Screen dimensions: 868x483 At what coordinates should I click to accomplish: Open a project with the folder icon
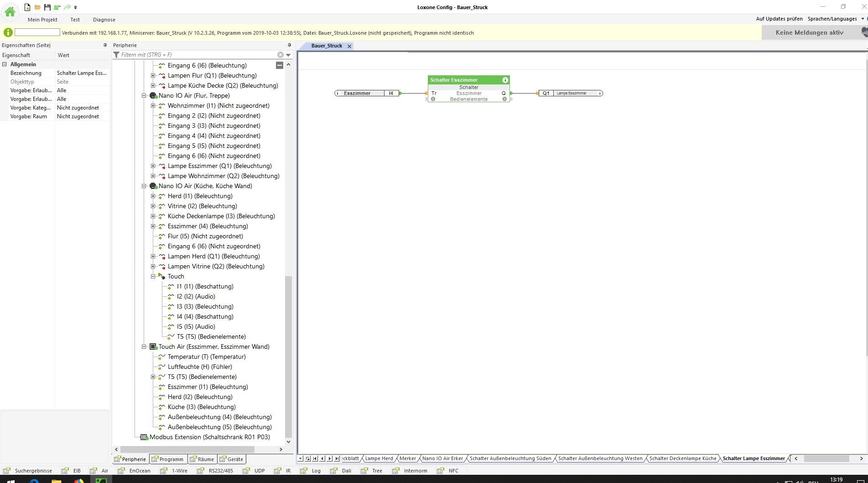click(37, 7)
